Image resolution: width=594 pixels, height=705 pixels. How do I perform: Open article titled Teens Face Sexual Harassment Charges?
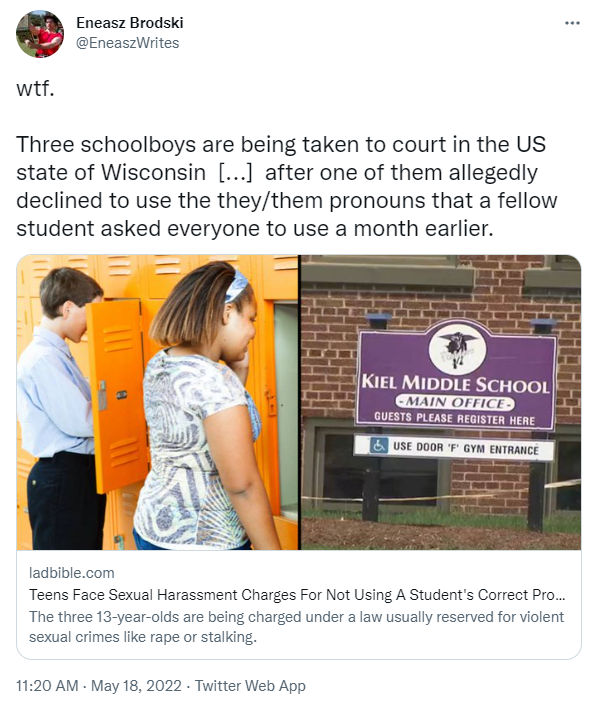297,595
